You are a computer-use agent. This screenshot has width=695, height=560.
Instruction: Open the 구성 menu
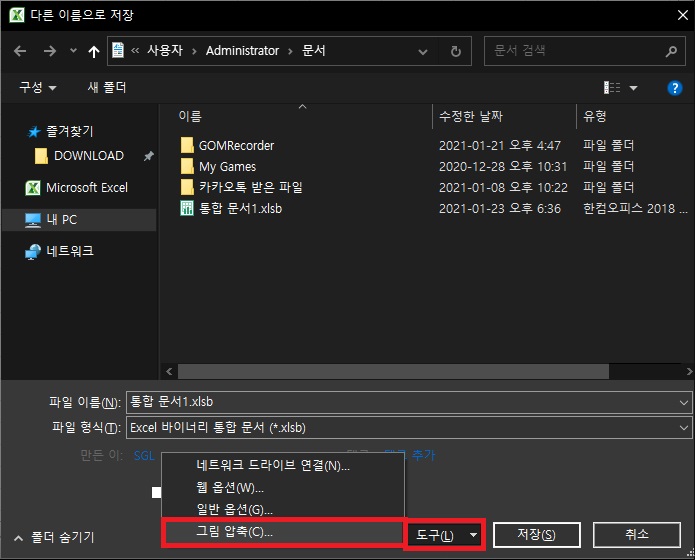37,87
